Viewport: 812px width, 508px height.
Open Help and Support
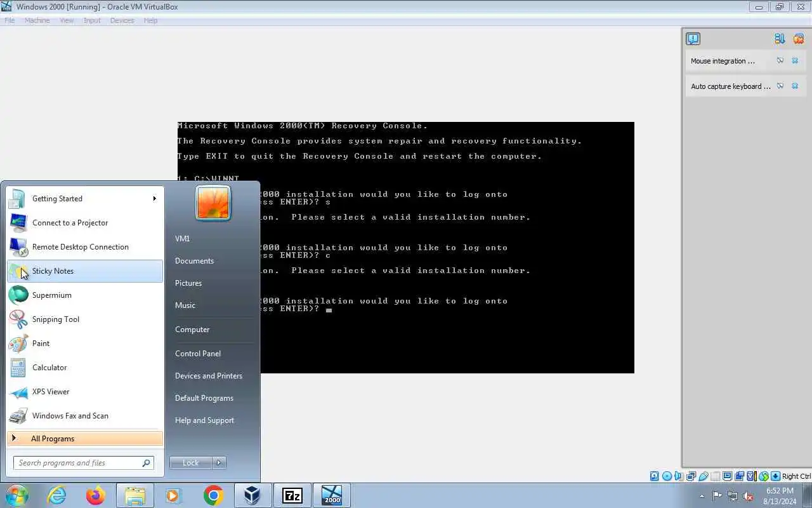point(204,420)
